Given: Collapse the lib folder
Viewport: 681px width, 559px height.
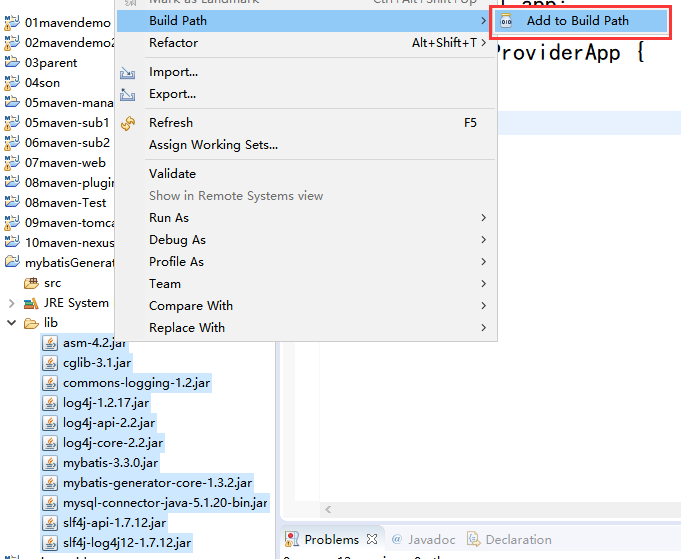Looking at the screenshot, I should point(12,323).
